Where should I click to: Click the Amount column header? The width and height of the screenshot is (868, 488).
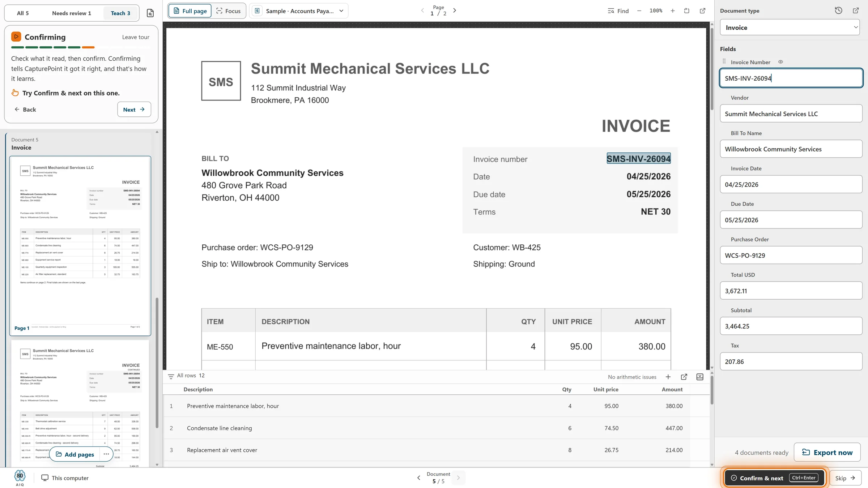pos(672,389)
